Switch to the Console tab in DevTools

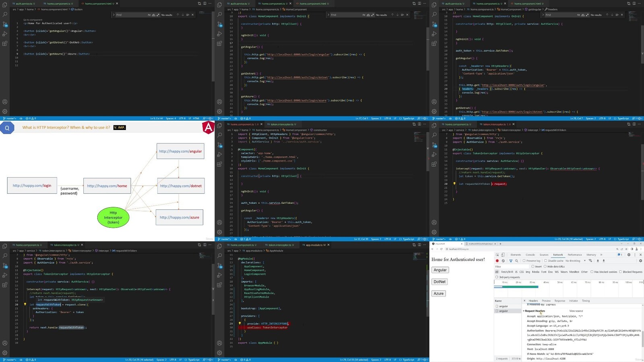point(530,255)
